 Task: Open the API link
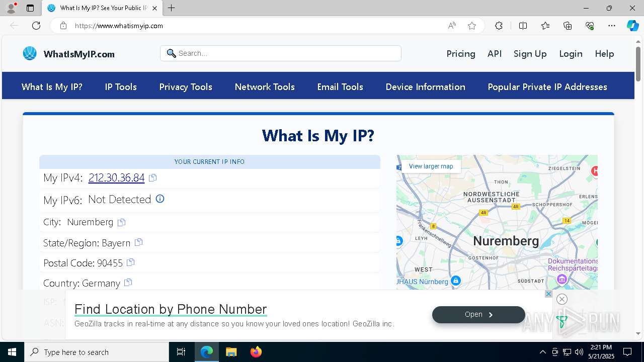click(495, 54)
